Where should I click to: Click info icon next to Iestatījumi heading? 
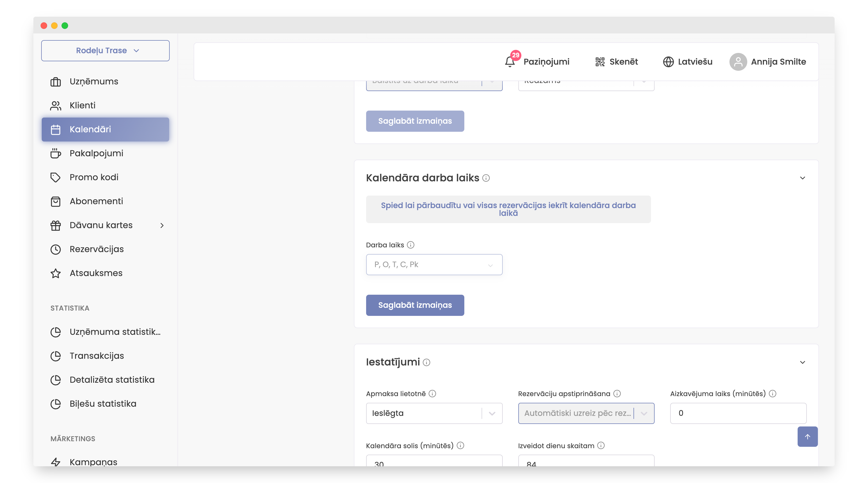(426, 363)
